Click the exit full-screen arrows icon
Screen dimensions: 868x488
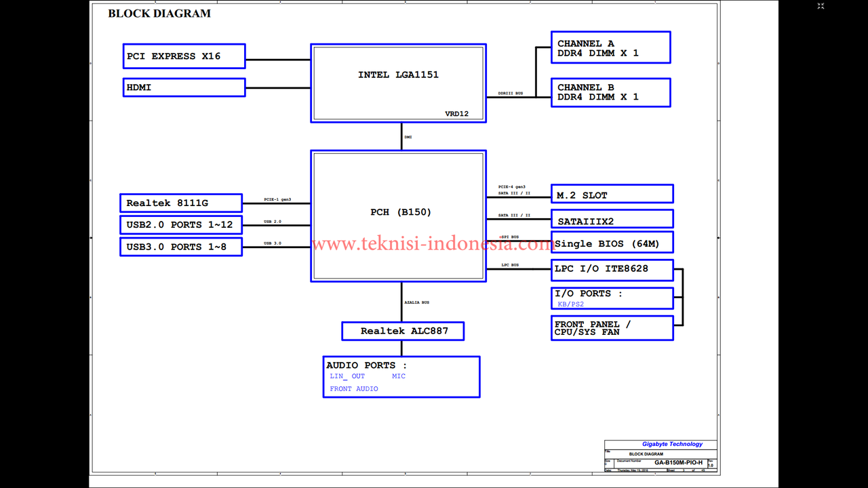tap(821, 6)
